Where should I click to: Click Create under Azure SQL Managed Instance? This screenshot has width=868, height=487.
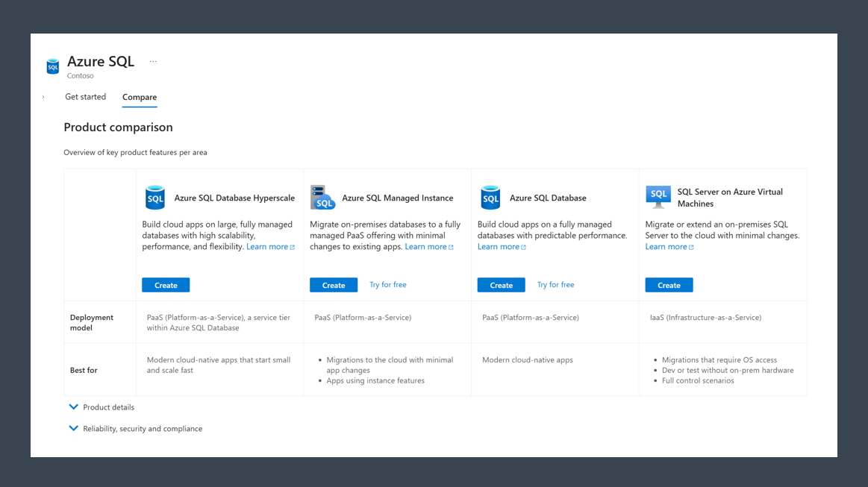[333, 285]
